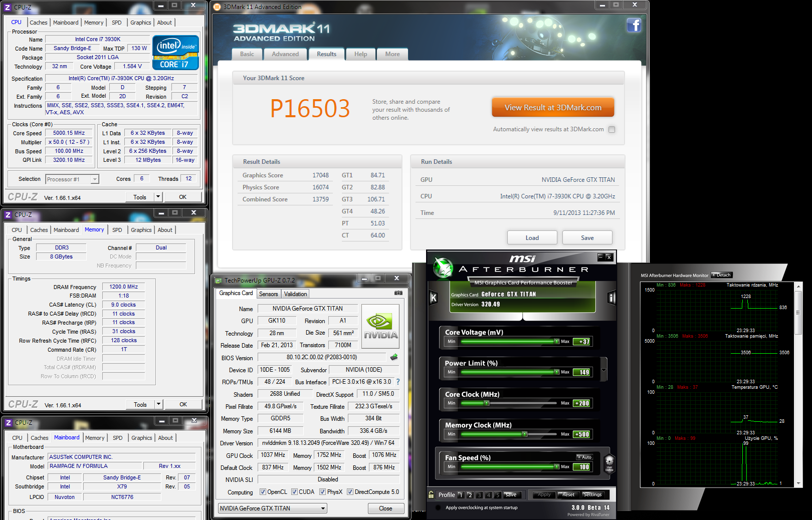Click the Afterburner Settings button
Screen dimensions: 812x520
coord(592,494)
